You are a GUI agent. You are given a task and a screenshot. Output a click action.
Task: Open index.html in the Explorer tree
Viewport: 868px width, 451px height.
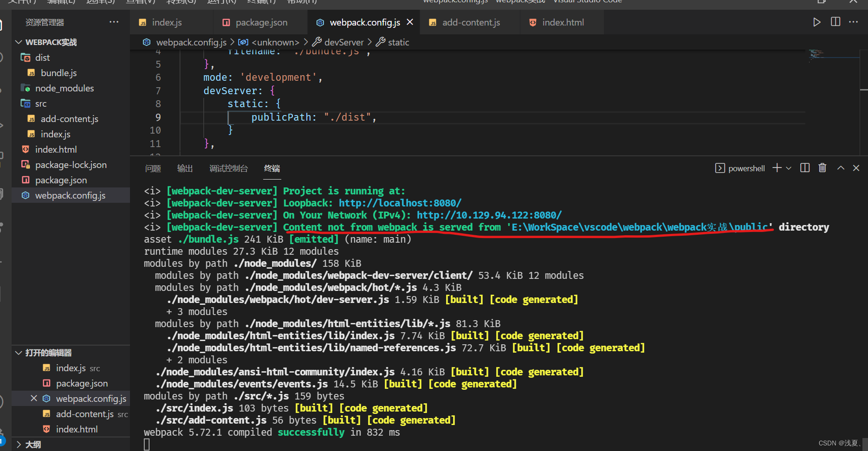coord(56,149)
